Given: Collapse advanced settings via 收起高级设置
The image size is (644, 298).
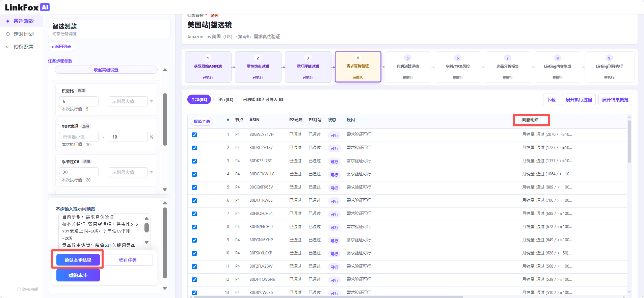Looking at the screenshot, I should click(106, 70).
